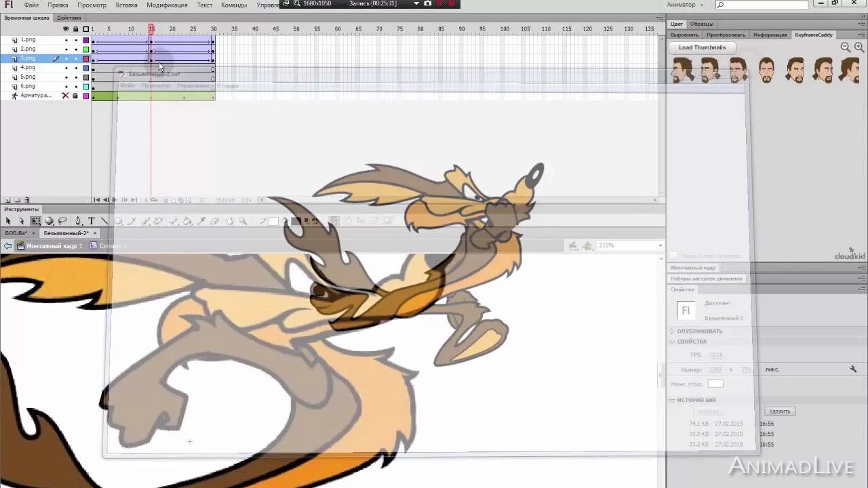This screenshot has height=488, width=868.
Task: Toggle visibility dot of 2.png layer
Action: point(66,49)
